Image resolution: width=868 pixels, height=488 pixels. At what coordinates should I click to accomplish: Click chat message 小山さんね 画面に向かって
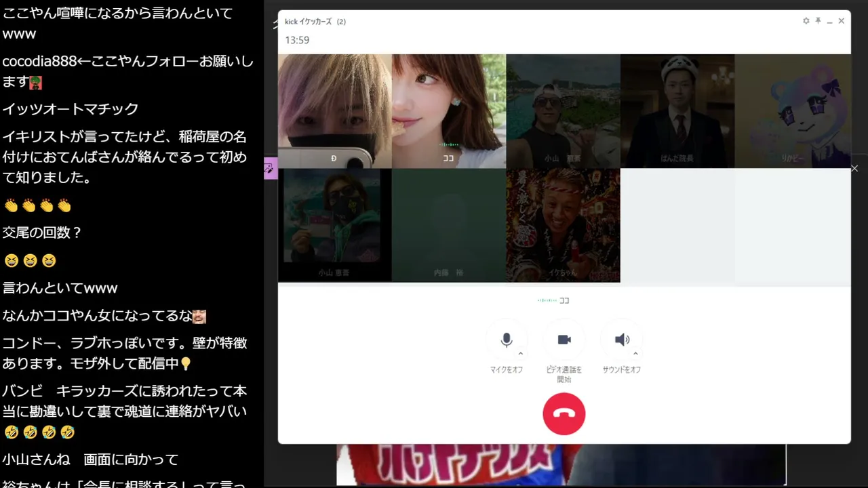click(x=90, y=460)
